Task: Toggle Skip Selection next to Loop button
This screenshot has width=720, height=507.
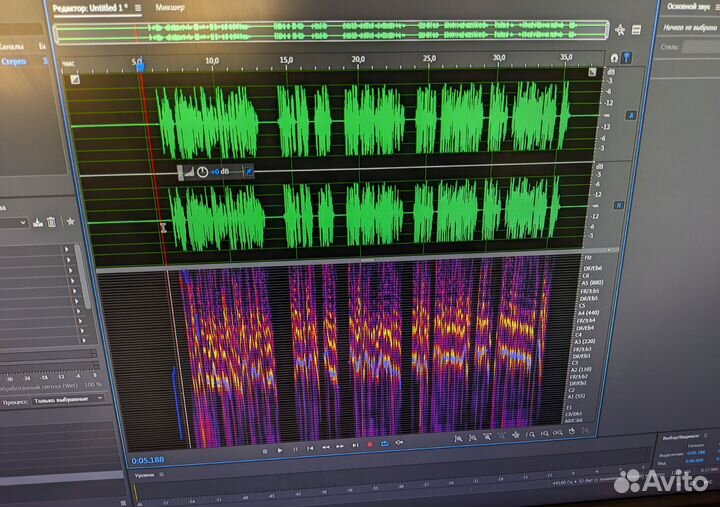Action: 399,443
